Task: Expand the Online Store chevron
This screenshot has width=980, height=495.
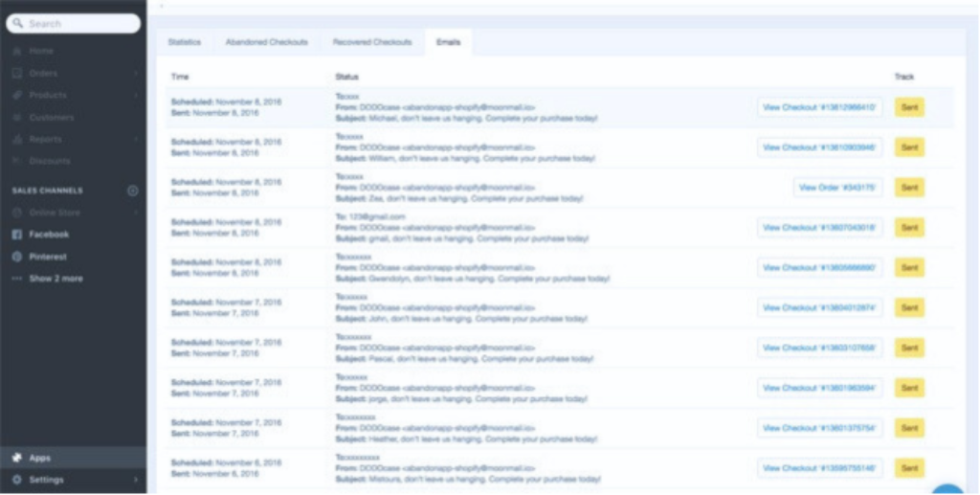Action: pyautogui.click(x=136, y=213)
